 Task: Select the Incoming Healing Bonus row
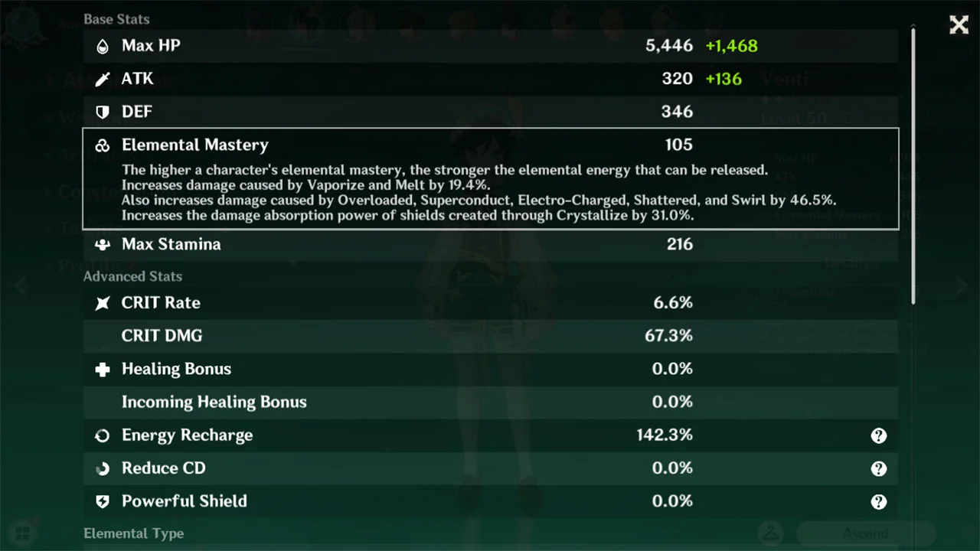tap(490, 402)
